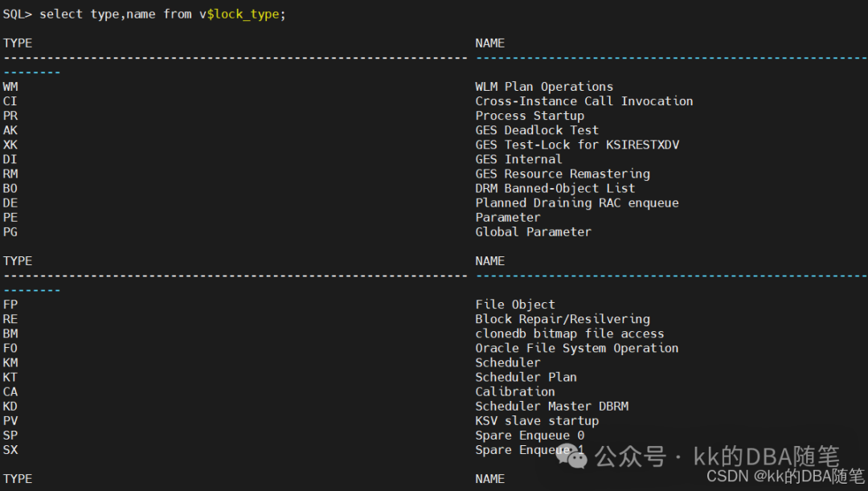The width and height of the screenshot is (868, 491).
Task: Click the first NAME column header
Action: click(x=489, y=43)
